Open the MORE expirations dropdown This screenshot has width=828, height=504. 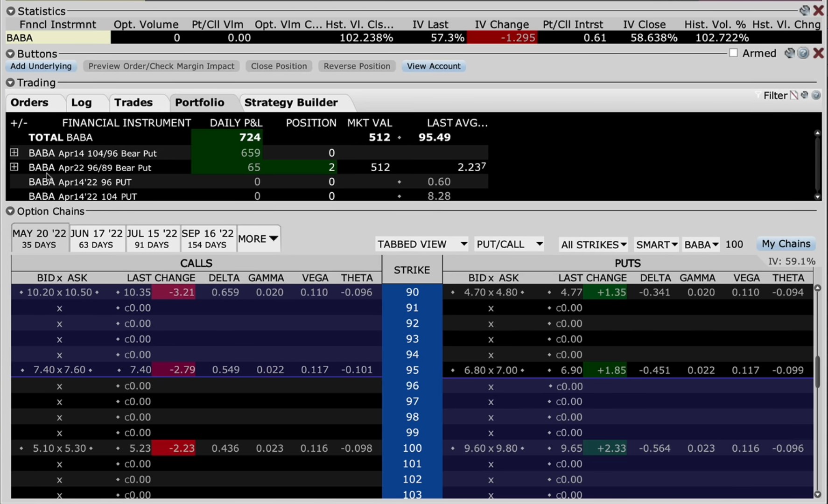[259, 238]
